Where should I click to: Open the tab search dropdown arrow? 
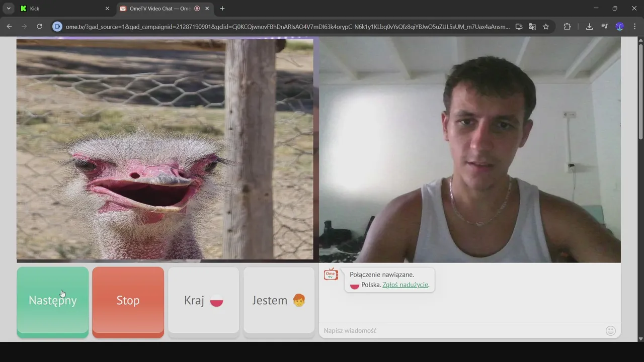9,9
